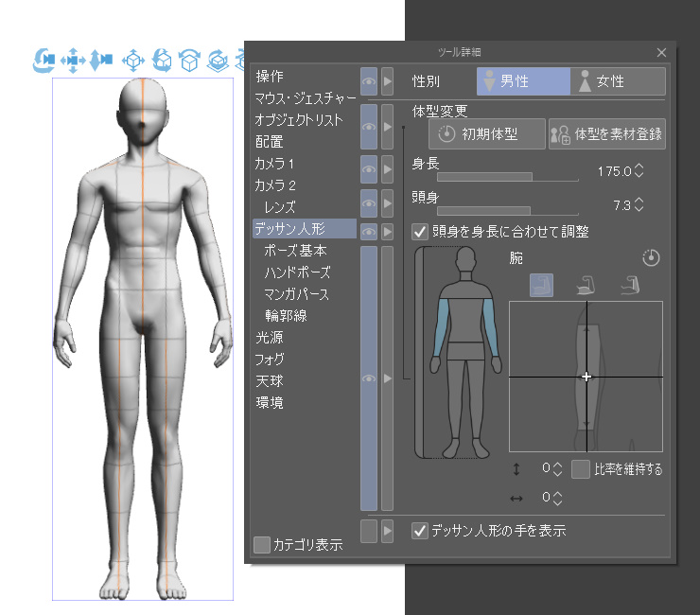
Task: Click the camera zoom (up-down arrow) icon
Action: [101, 61]
